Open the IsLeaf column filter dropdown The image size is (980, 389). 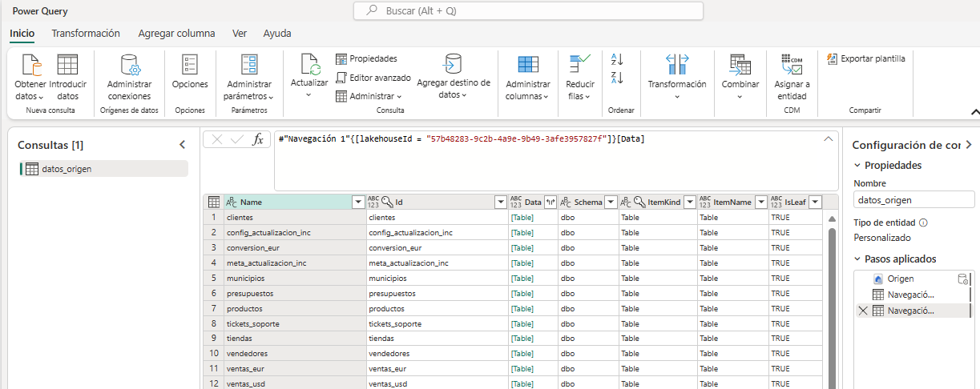815,203
